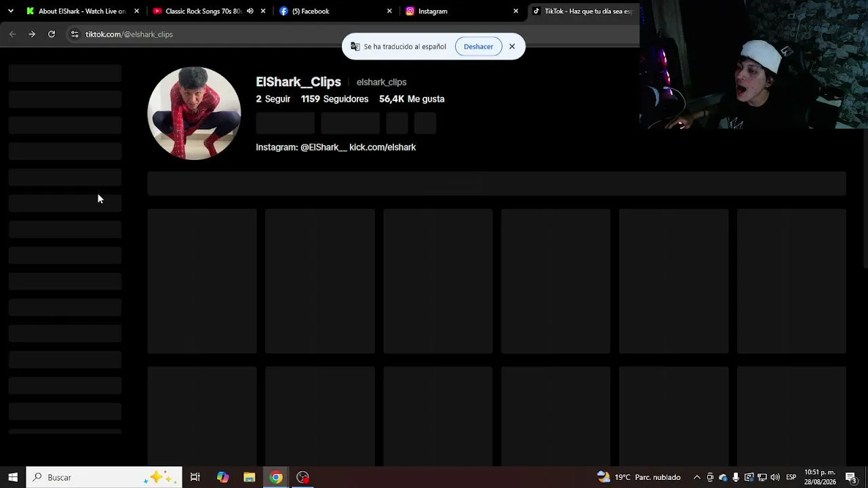Open Task View on the taskbar

pyautogui.click(x=195, y=477)
